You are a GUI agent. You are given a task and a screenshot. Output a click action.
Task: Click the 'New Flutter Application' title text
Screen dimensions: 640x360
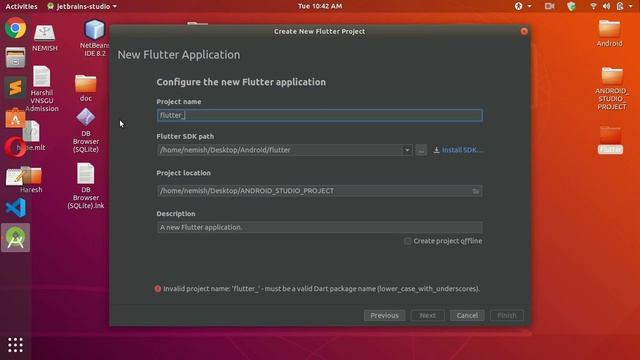(179, 55)
